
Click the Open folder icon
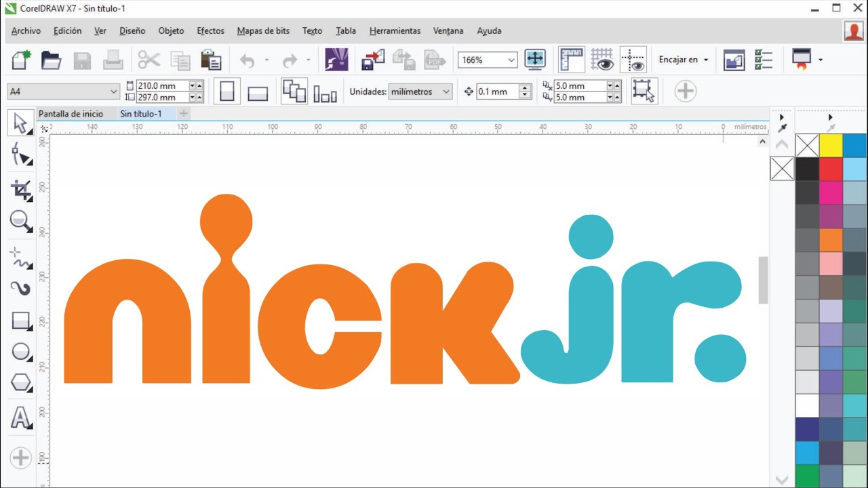[x=52, y=60]
